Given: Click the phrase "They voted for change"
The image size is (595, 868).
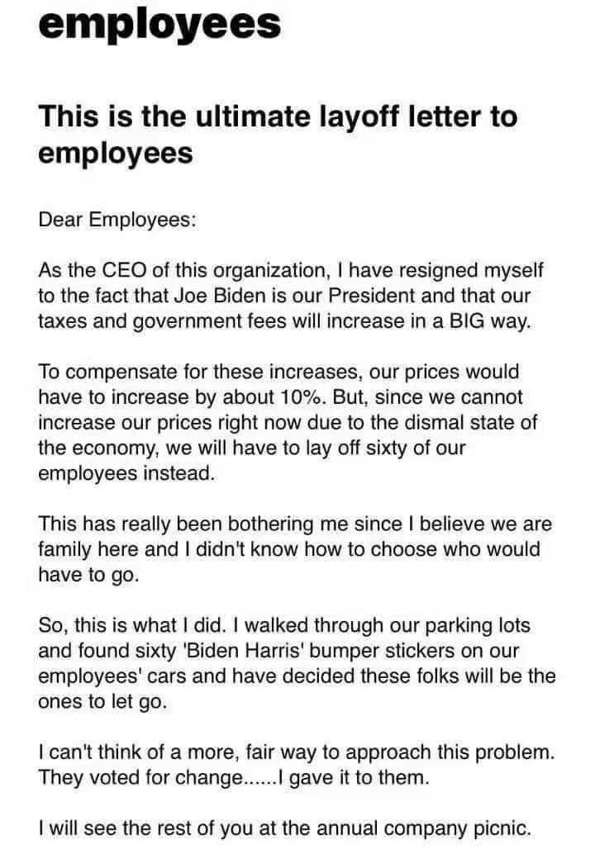Looking at the screenshot, I should click(139, 778).
